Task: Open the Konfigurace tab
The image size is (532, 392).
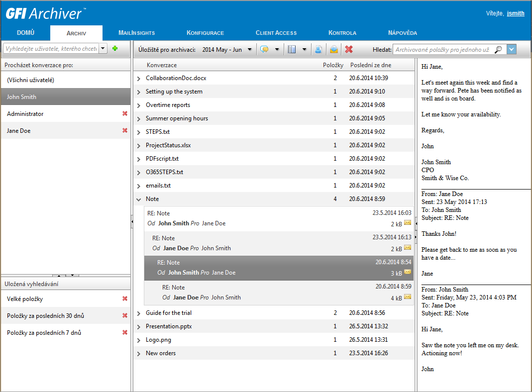Action: pyautogui.click(x=205, y=33)
